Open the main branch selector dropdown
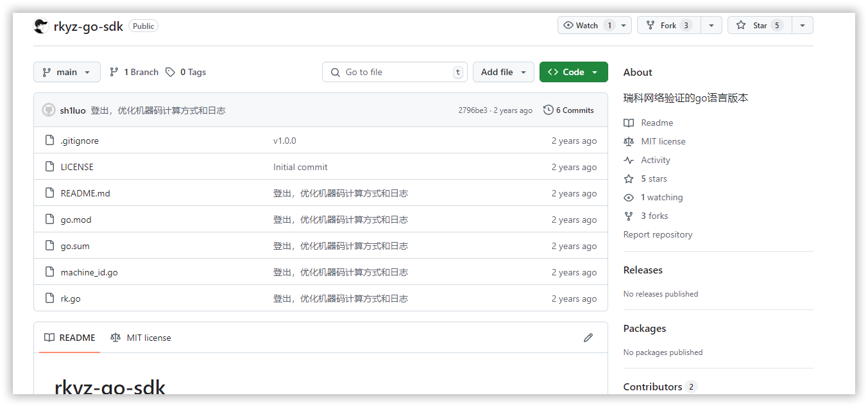The image size is (868, 407). (67, 72)
